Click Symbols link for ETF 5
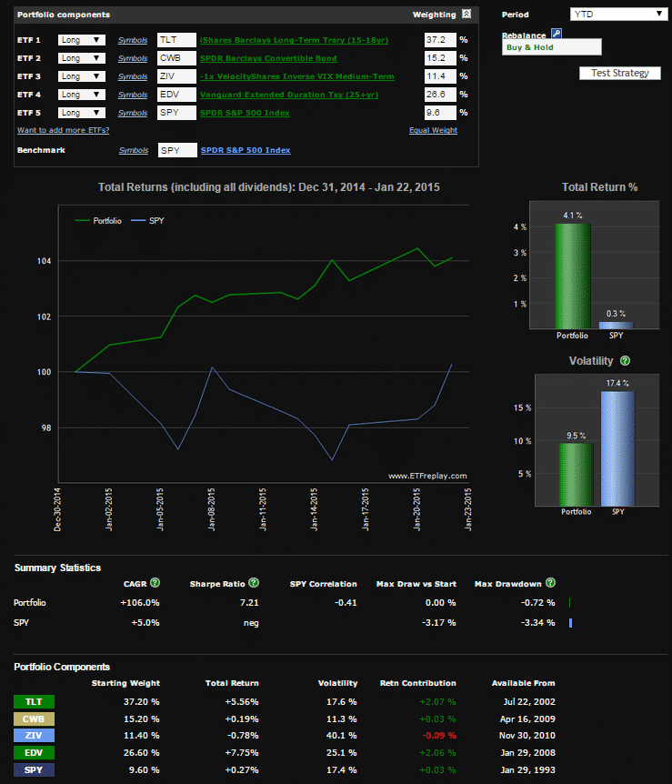The height and width of the screenshot is (784, 672). pos(133,113)
